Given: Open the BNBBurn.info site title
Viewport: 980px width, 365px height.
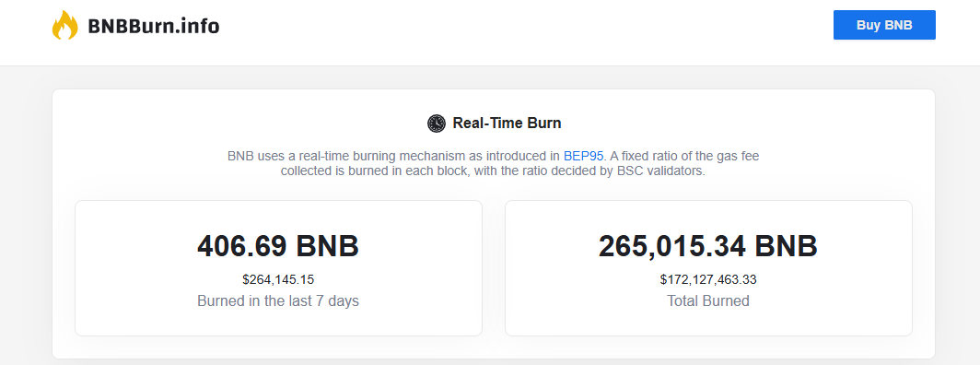Looking at the screenshot, I should pos(154,26).
